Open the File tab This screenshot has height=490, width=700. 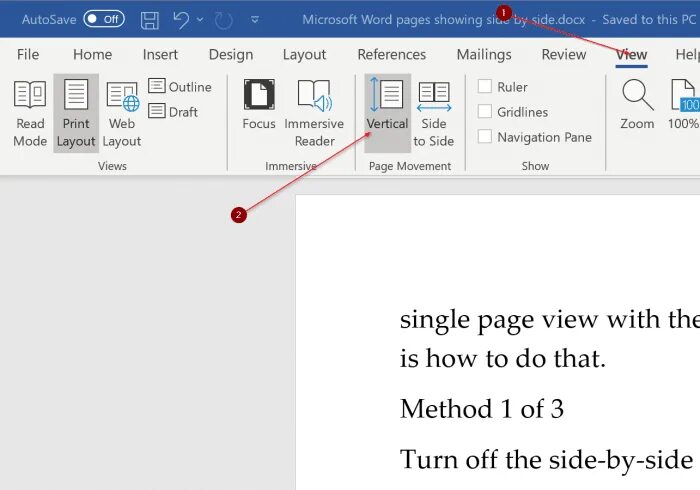click(28, 54)
